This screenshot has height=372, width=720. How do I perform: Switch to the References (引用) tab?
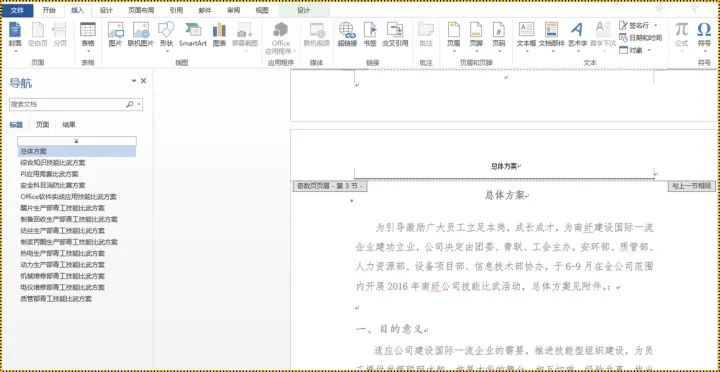tap(176, 10)
